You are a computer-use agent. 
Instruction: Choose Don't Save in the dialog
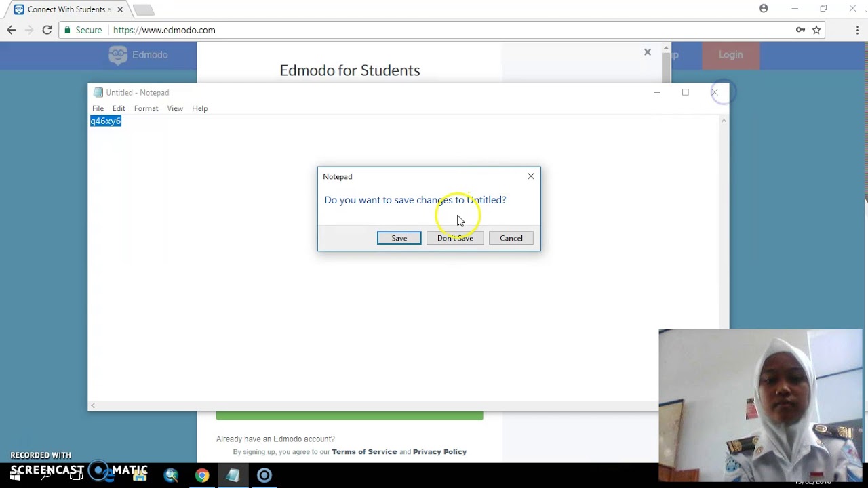coord(455,238)
